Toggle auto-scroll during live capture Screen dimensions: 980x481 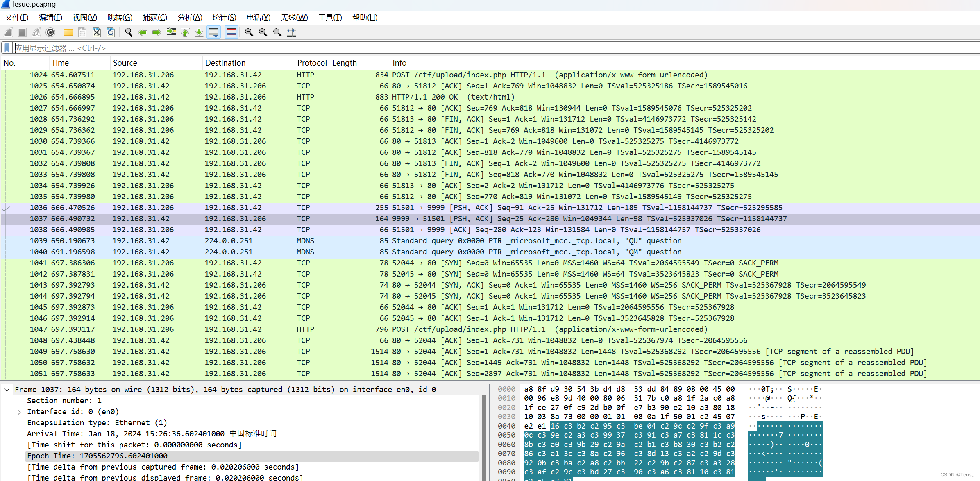pyautogui.click(x=214, y=32)
